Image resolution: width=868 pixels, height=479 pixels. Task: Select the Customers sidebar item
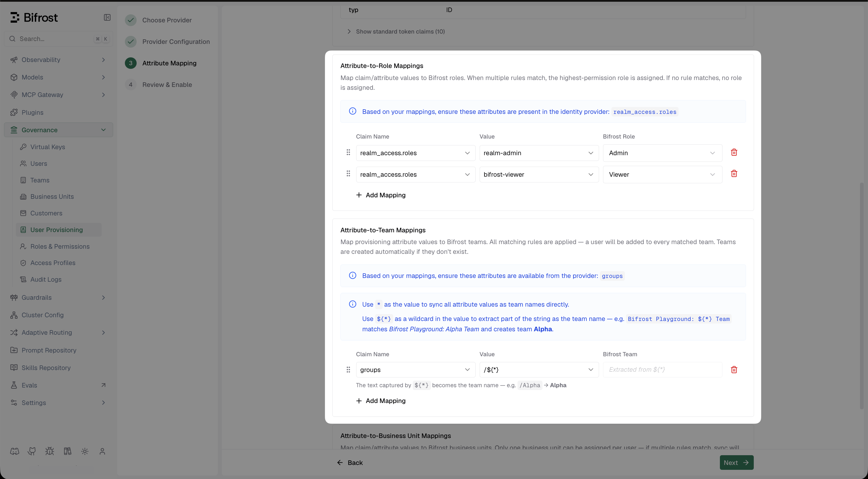(46, 213)
